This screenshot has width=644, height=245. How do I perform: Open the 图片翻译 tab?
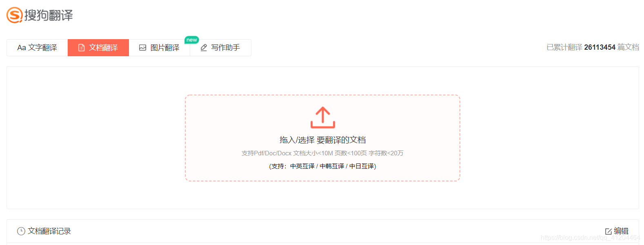click(160, 48)
